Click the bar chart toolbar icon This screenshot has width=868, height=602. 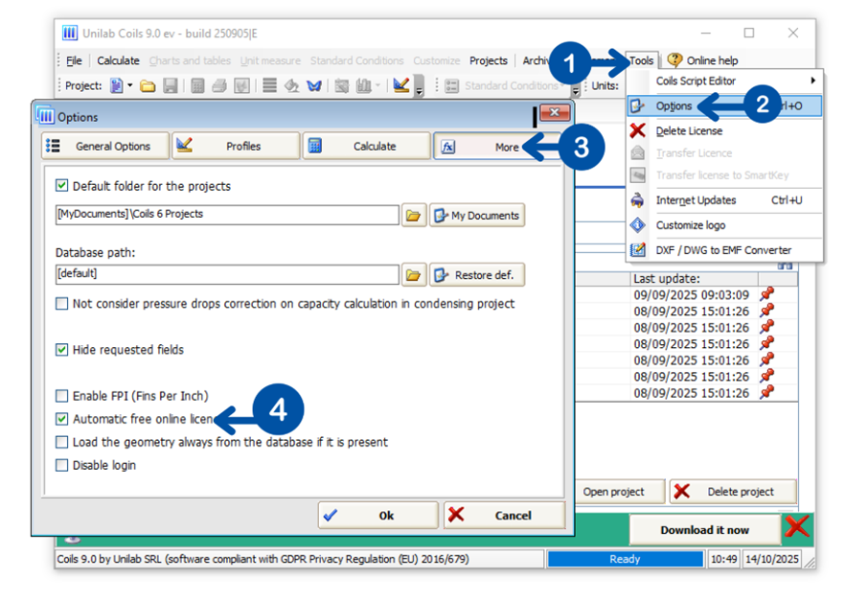(364, 86)
